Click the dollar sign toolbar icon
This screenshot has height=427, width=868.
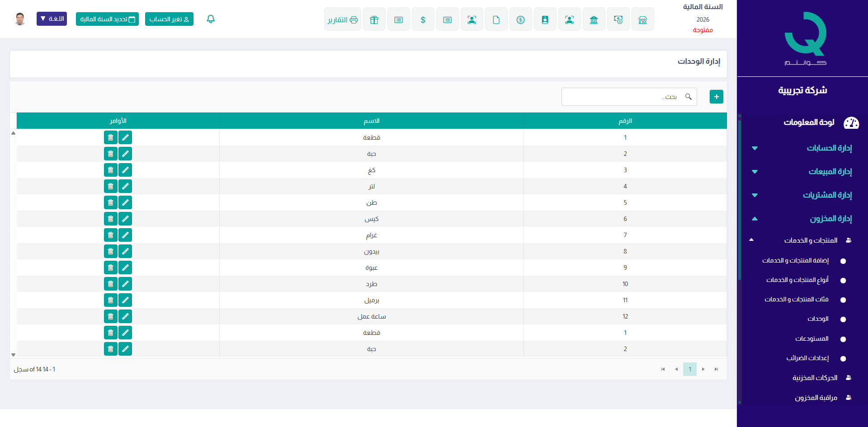(423, 19)
